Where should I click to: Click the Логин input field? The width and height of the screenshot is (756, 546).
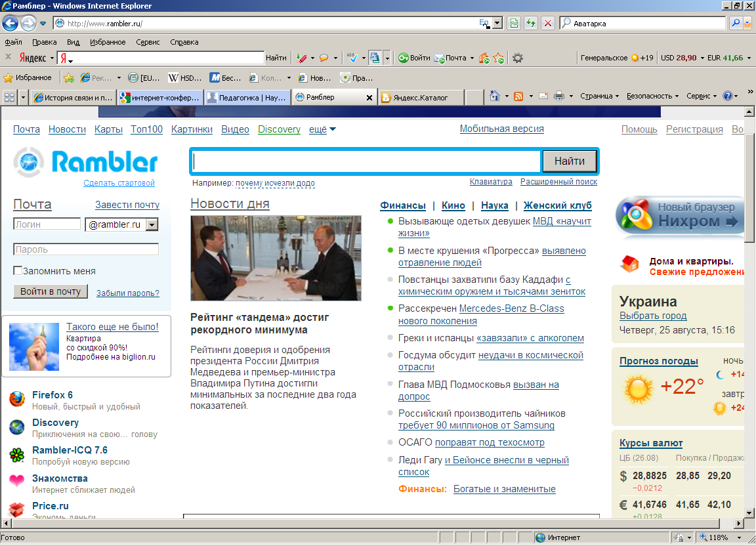tap(47, 224)
